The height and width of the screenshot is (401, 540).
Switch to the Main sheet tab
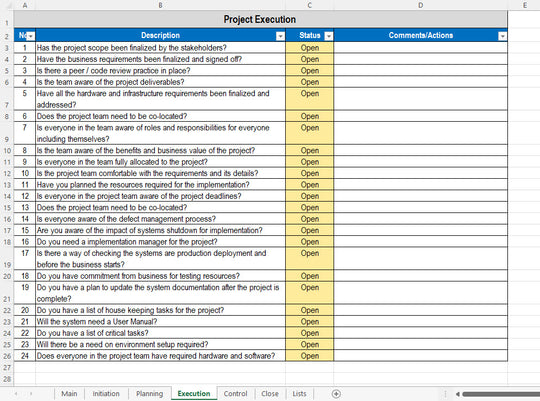(69, 393)
